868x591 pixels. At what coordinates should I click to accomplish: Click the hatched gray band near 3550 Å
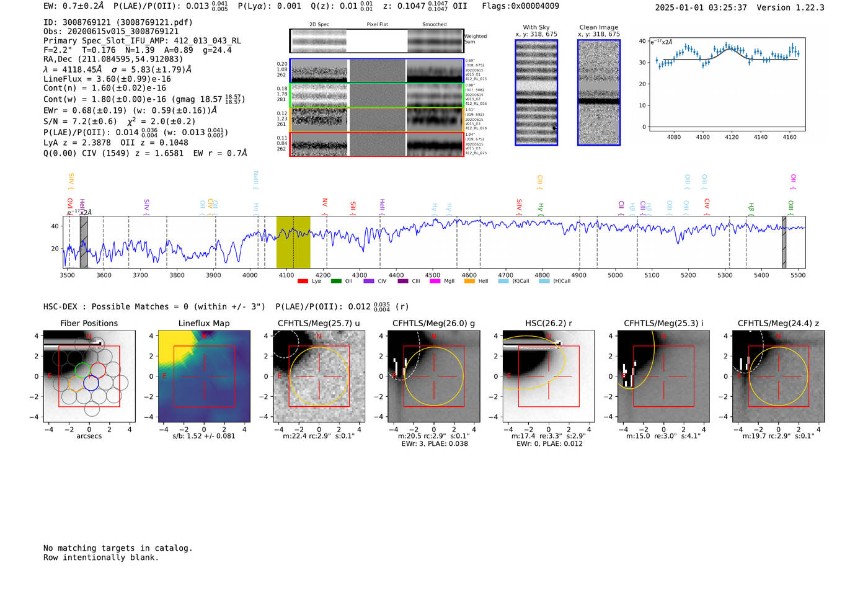(84, 242)
